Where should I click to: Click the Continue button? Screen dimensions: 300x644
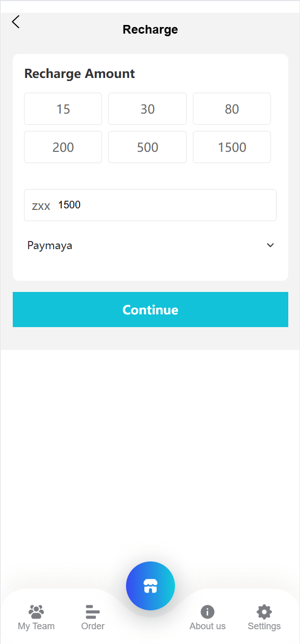pyautogui.click(x=151, y=310)
